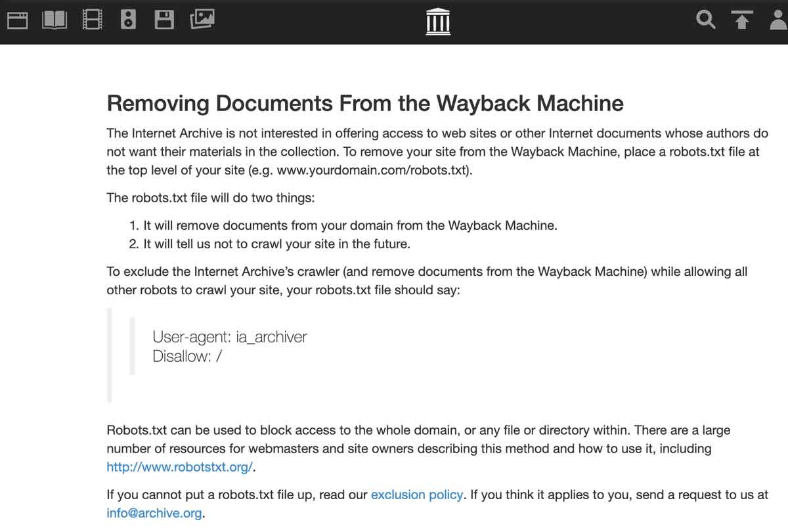
Task: Open search via magnifying glass icon
Action: pos(705,20)
